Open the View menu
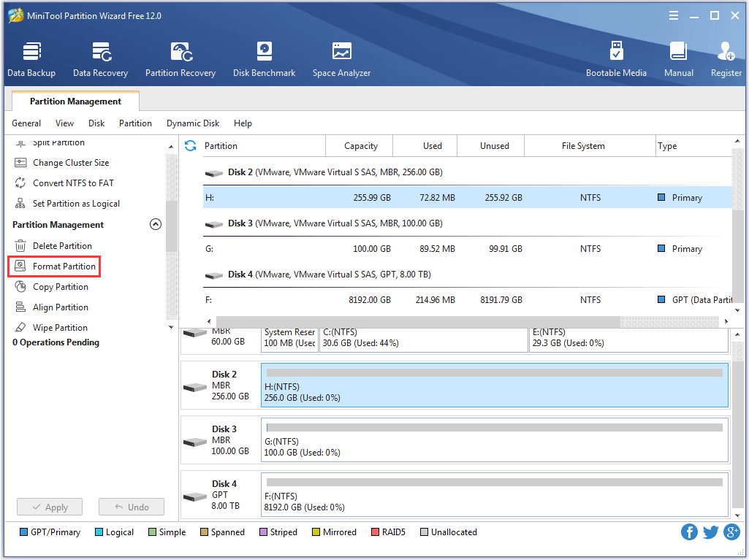This screenshot has width=749, height=560. point(64,123)
